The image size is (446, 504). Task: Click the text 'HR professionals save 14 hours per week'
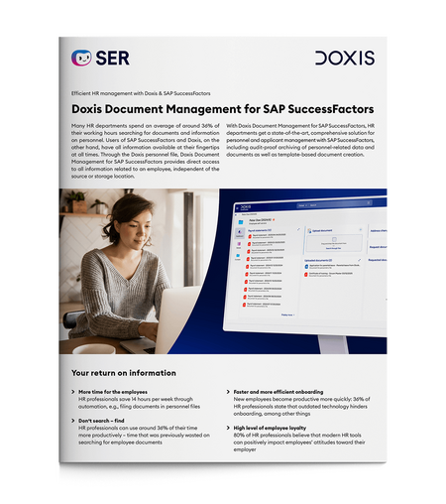point(126,399)
